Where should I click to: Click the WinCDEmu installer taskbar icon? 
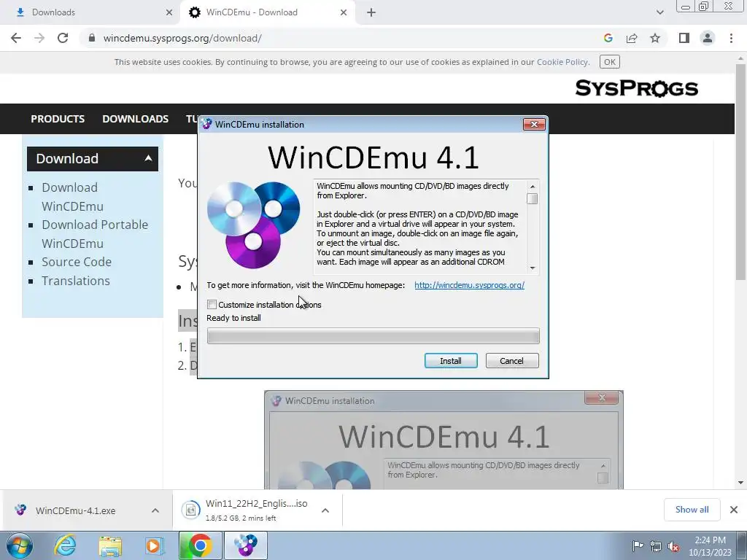click(x=245, y=545)
